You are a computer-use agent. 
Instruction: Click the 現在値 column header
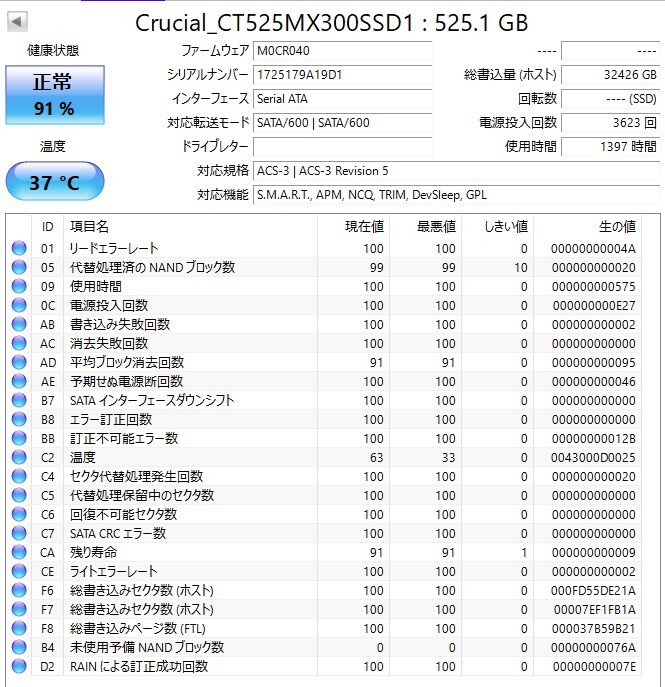tap(354, 227)
